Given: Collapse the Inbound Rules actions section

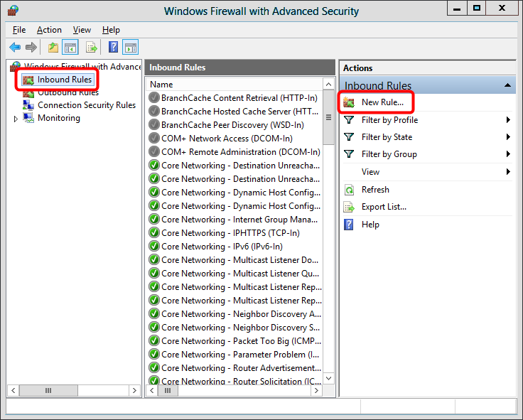Looking at the screenshot, I should pyautogui.click(x=507, y=85).
